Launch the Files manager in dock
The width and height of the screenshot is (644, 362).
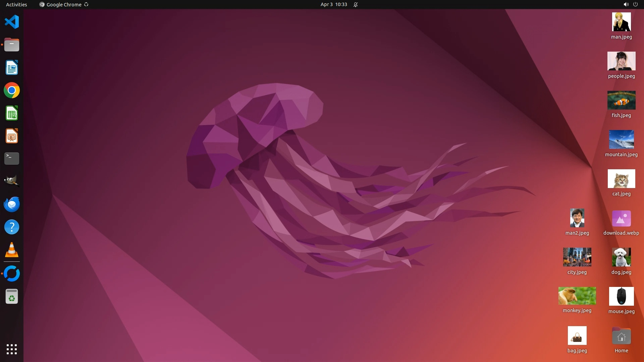coord(12,45)
